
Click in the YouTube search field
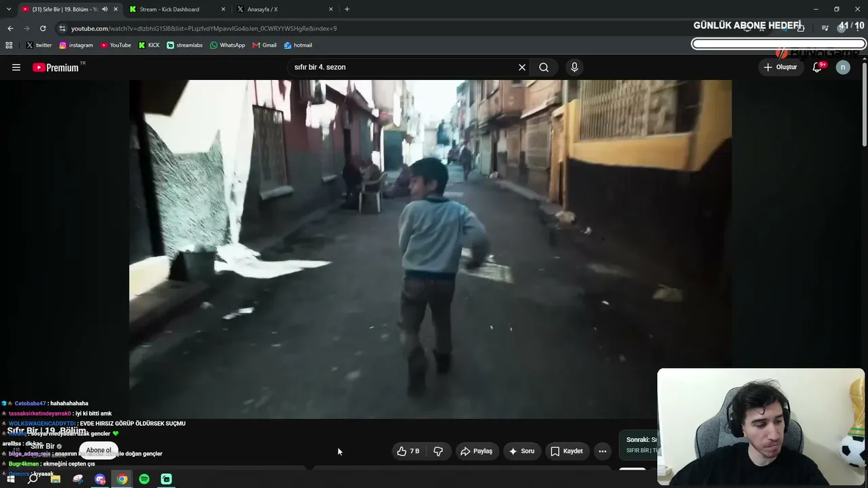[403, 67]
